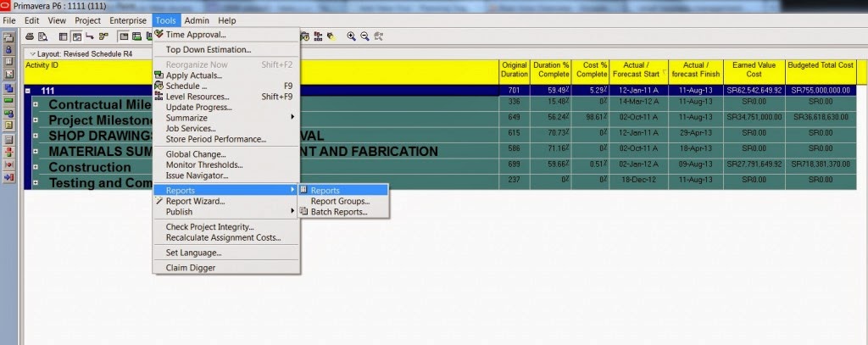
Task: Select Check Project Integrity entry
Action: coord(227,227)
